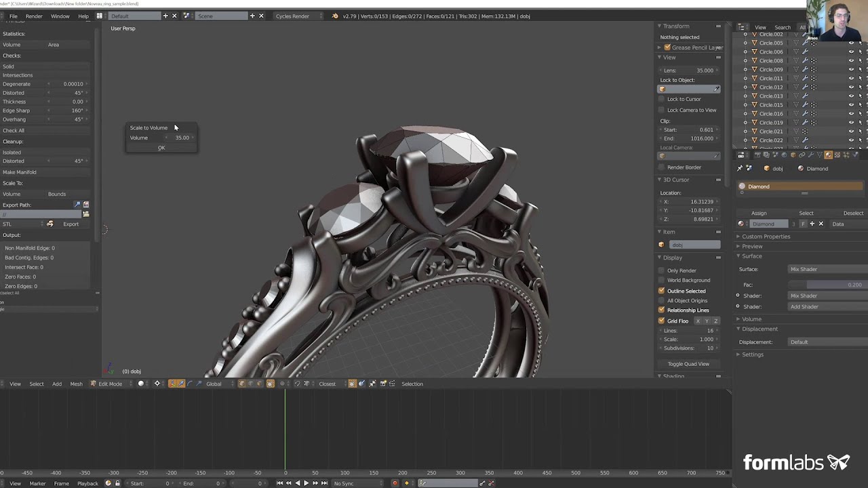Assign the Diamond material slot
868x488 pixels.
coord(759,213)
